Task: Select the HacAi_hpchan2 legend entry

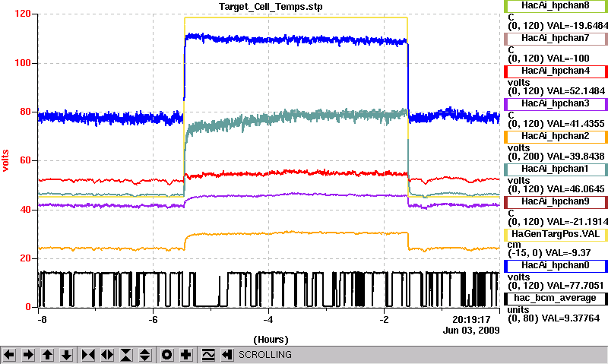Action: tap(556, 137)
